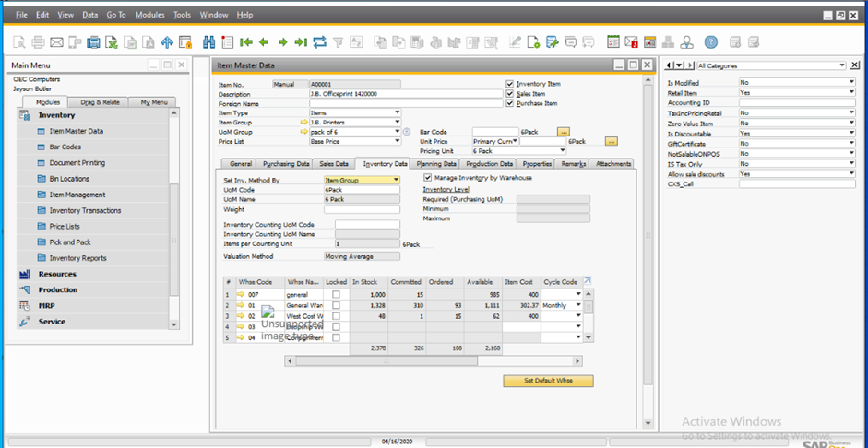The width and height of the screenshot is (868, 448).
Task: Send document by email using envelope icon
Action: click(x=56, y=42)
